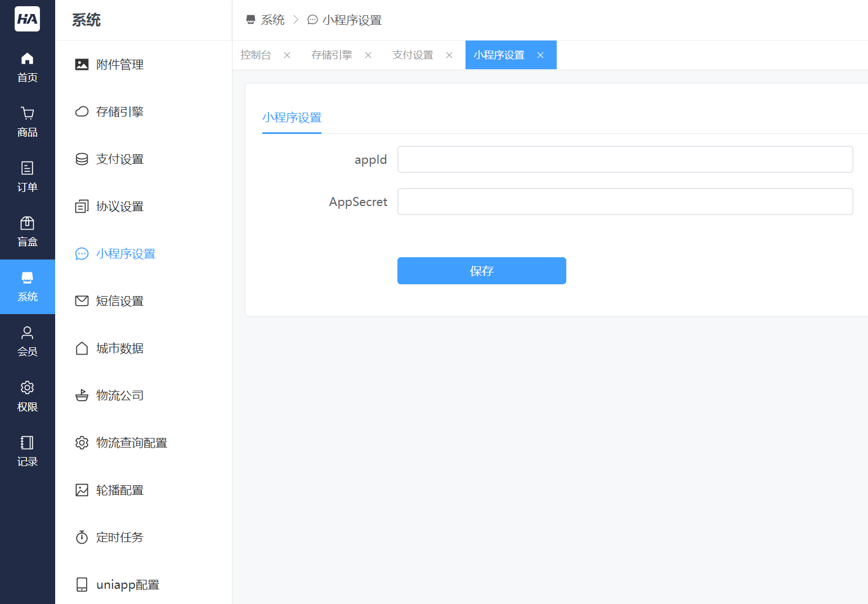
Task: Open the 盲盒 blind box section
Action: pyautogui.click(x=27, y=231)
